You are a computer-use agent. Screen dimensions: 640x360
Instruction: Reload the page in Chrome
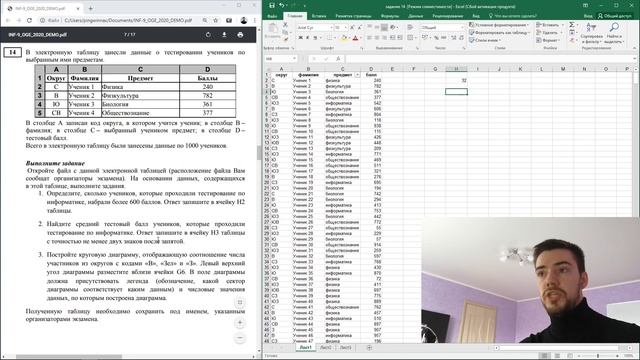(x=29, y=20)
